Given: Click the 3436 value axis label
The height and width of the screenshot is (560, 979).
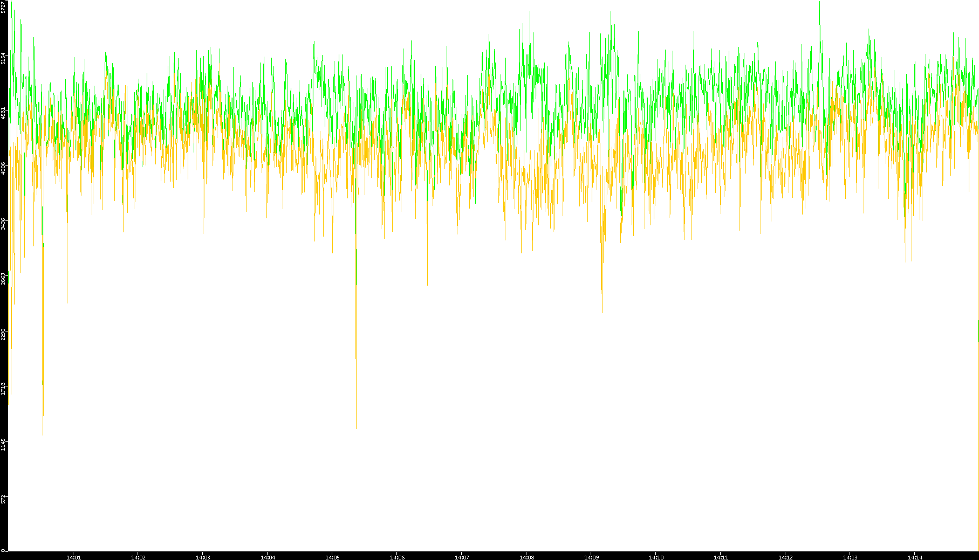Looking at the screenshot, I should pos(3,223).
